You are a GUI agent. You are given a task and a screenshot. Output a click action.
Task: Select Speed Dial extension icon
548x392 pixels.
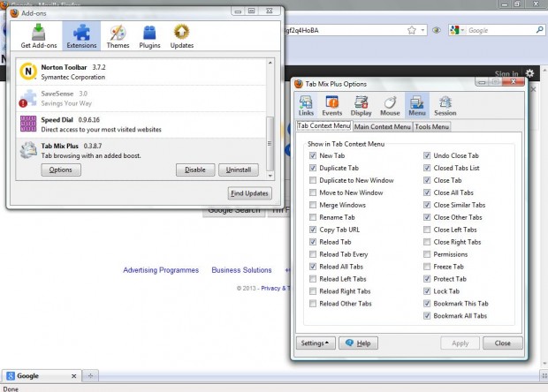28,124
